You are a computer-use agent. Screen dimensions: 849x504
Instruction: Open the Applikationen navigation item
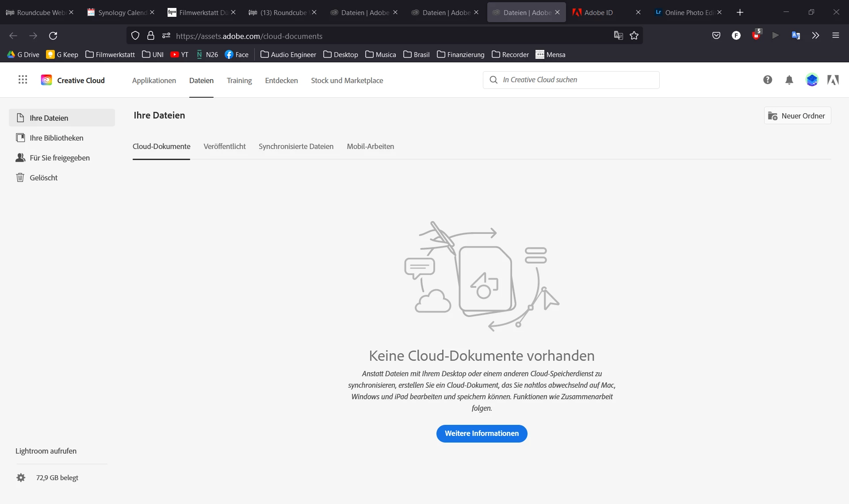[154, 80]
